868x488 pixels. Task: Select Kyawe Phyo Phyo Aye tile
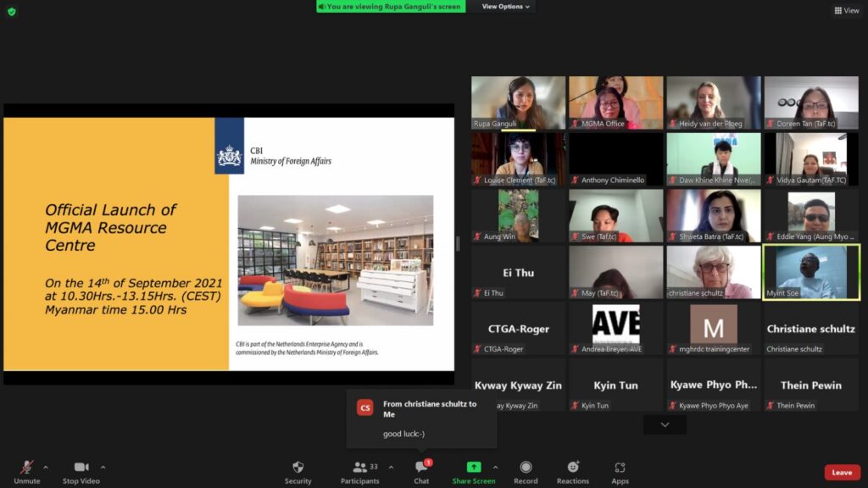pyautogui.click(x=714, y=385)
